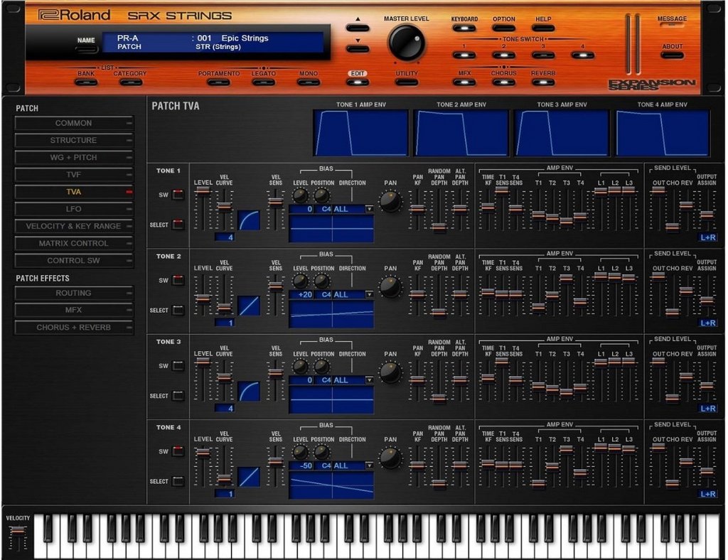Switch to the TVF page
Screen dimensions: 728x560
pyautogui.click(x=74, y=174)
